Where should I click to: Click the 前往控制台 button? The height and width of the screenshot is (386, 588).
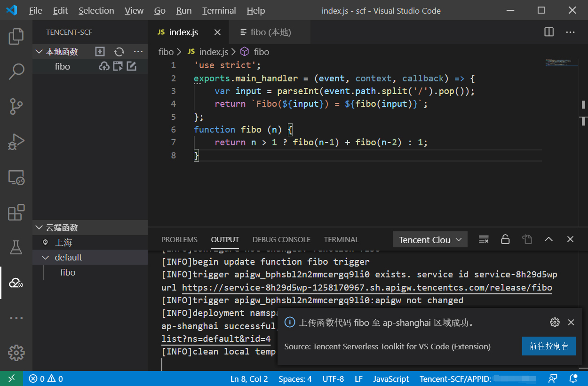click(548, 346)
